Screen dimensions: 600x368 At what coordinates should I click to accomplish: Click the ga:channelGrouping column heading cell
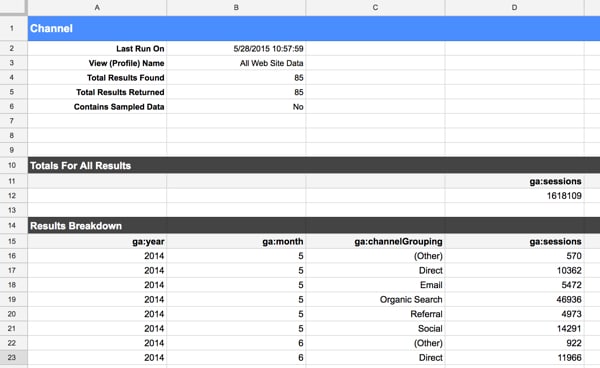pos(375,241)
